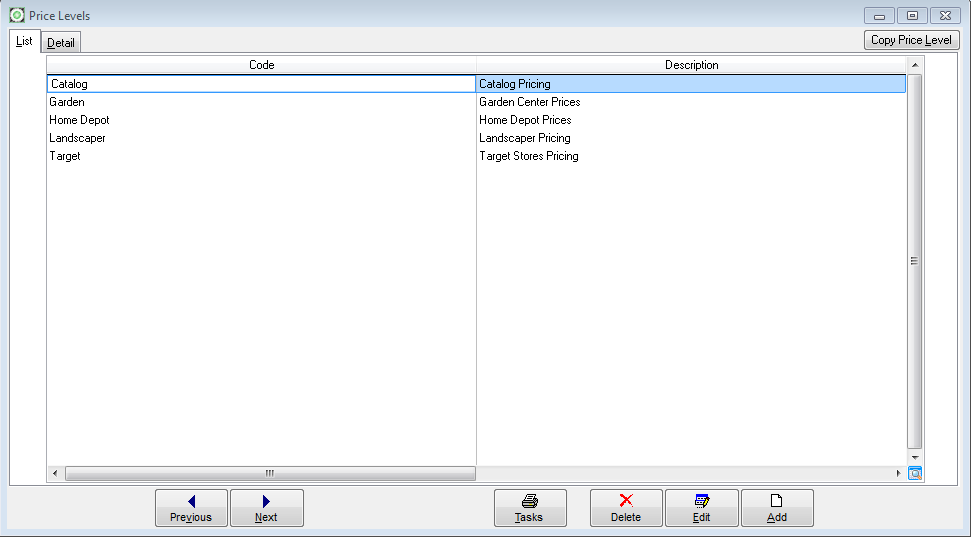Viewport: 971px width, 537px height.
Task: Select the Home Depot code row
Action: 79,120
